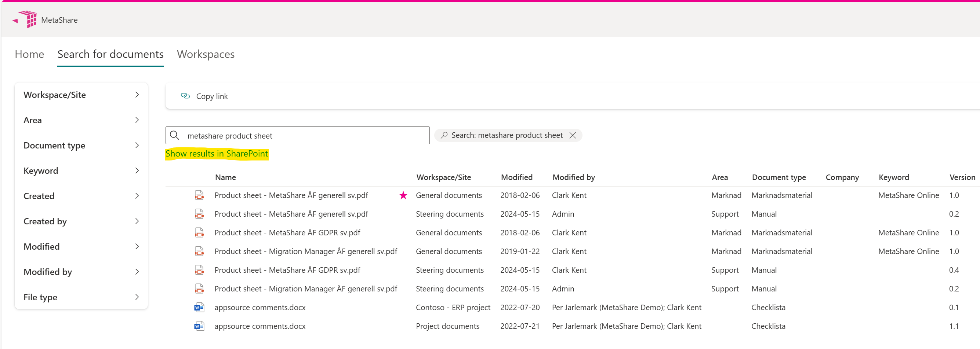
Task: Click the chain icon beside Copy link
Action: pyautogui.click(x=185, y=96)
